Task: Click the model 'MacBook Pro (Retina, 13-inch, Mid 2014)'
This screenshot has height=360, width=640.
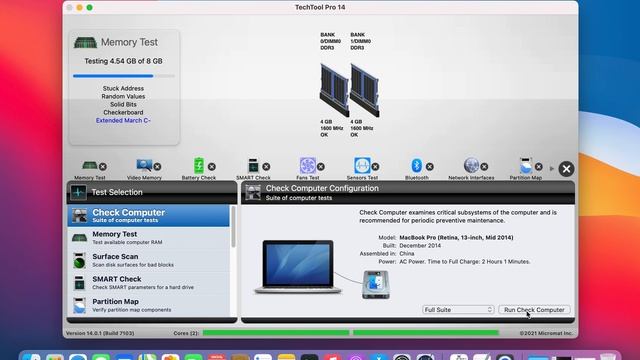Action: [x=456, y=238]
